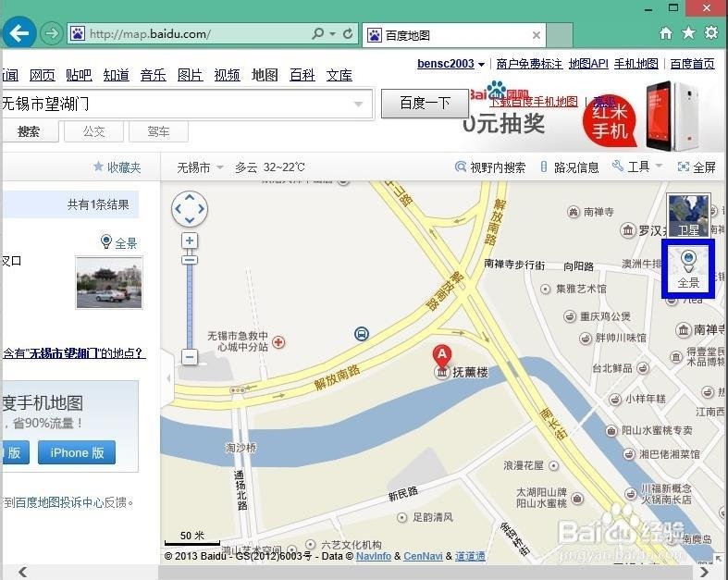728x580 pixels.
Task: Close the 百度地图 browser tab
Action: click(537, 35)
